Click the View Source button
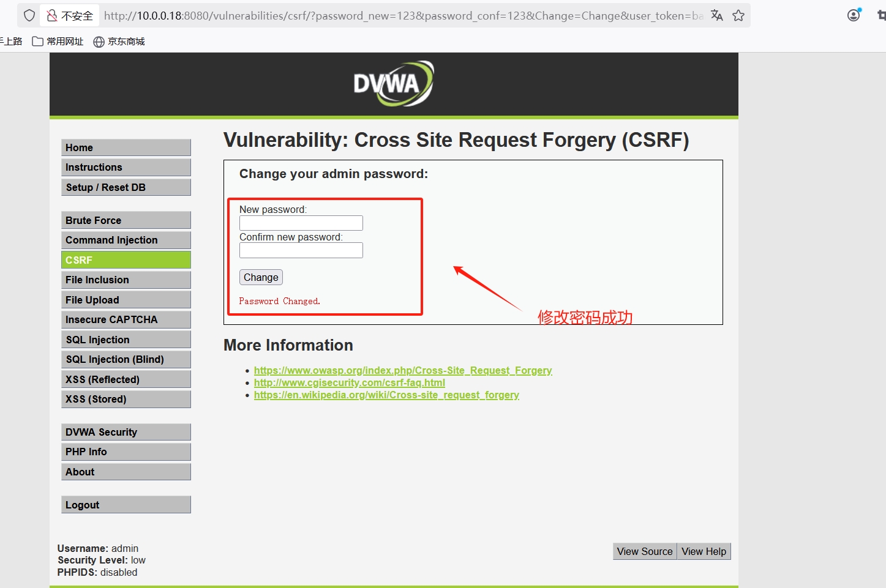Viewport: 886px width, 588px height. click(x=645, y=551)
